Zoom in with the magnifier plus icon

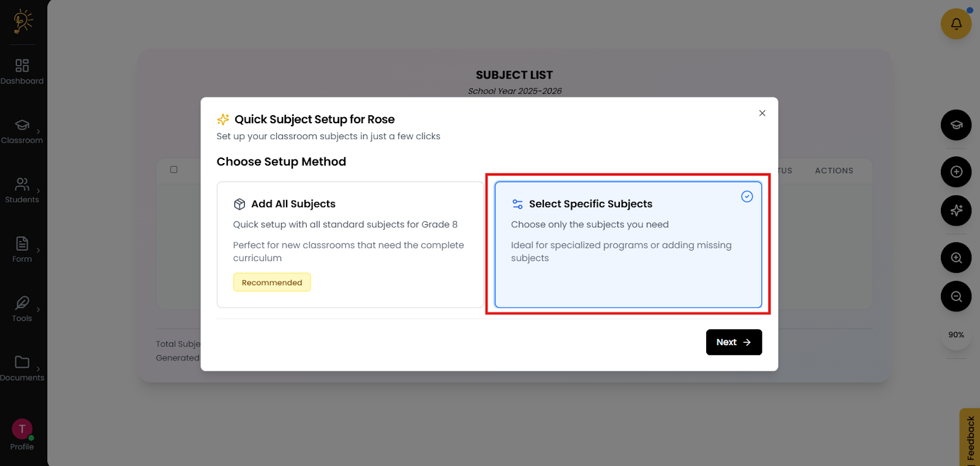pyautogui.click(x=956, y=258)
